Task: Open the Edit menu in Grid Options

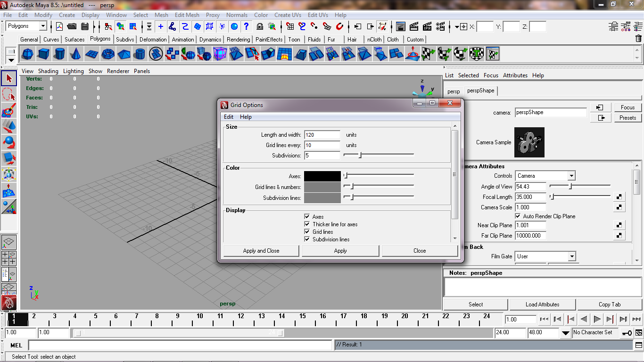Action: (229, 117)
